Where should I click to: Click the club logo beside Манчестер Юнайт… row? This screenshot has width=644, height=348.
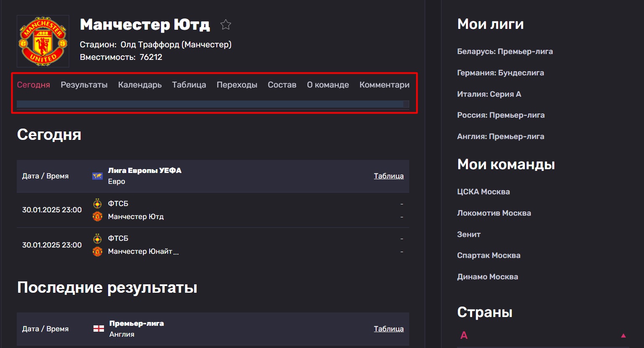point(97,251)
